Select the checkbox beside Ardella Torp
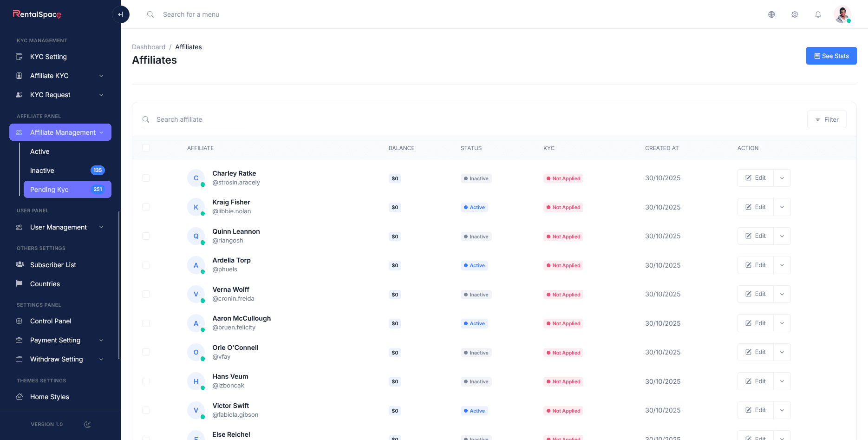Viewport: 868px width, 440px height. pos(146,265)
